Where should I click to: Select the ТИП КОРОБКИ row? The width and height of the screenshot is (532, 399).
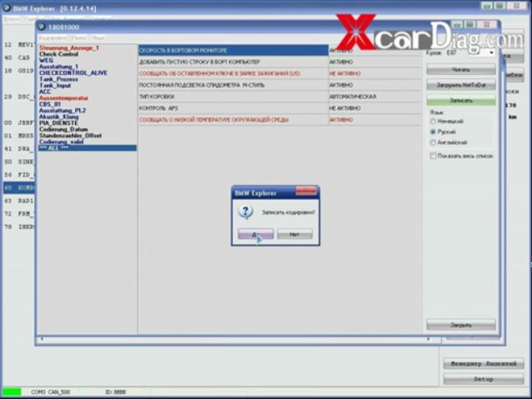pyautogui.click(x=233, y=96)
